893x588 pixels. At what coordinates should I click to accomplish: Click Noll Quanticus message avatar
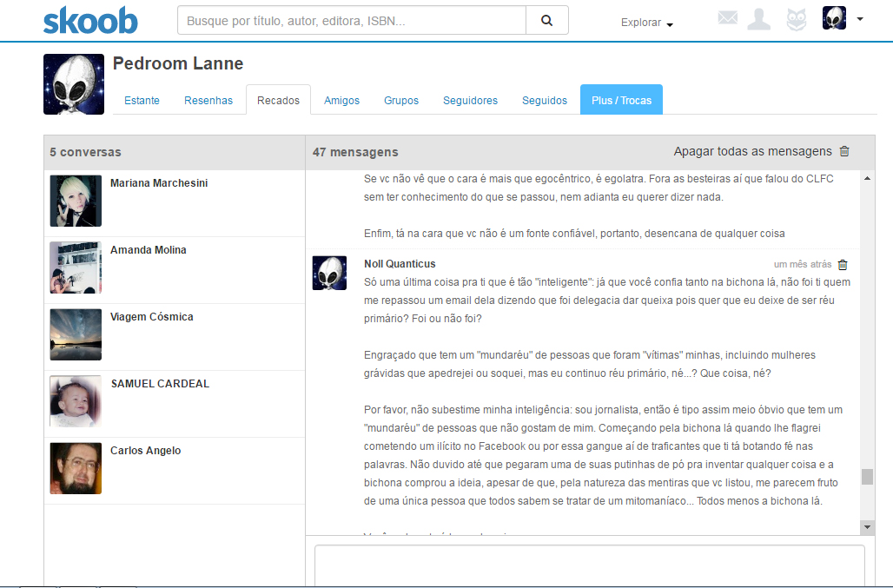(329, 273)
